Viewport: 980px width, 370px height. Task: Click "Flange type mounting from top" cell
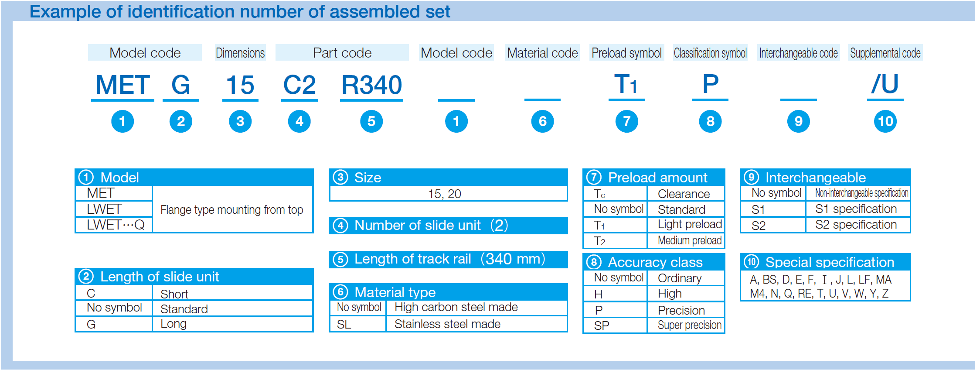(x=231, y=210)
